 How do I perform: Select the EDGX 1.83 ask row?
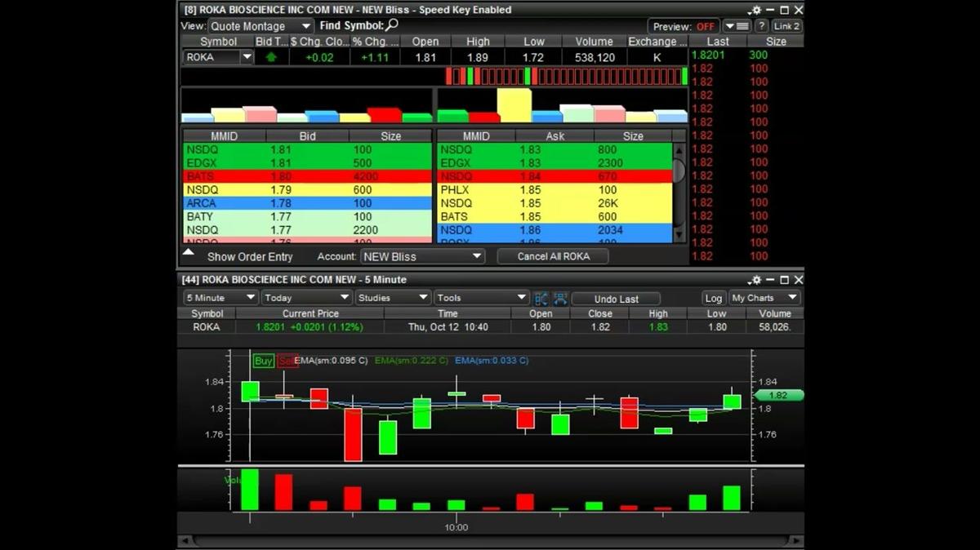click(x=555, y=163)
